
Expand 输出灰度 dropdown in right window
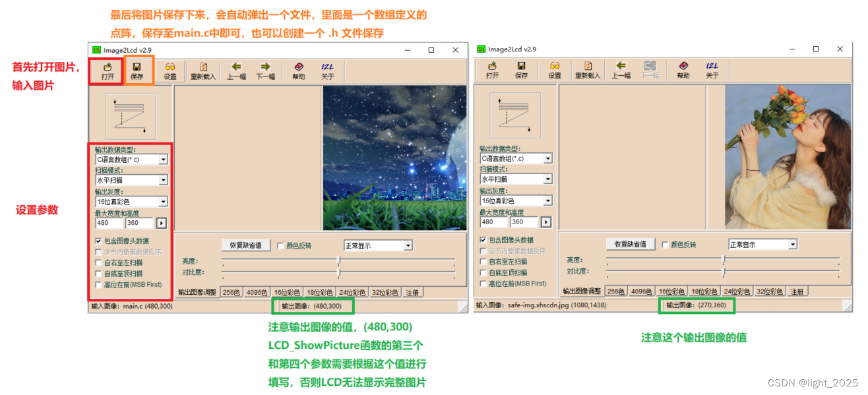[547, 200]
